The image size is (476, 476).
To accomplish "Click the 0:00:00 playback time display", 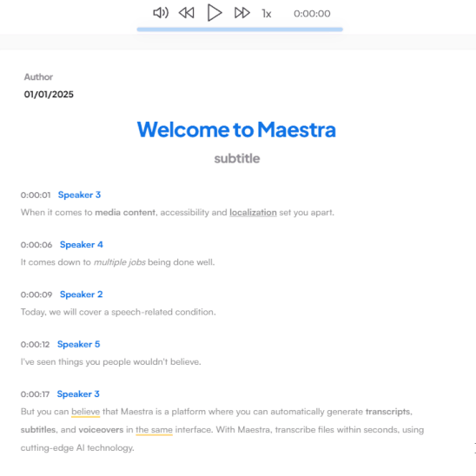I will pyautogui.click(x=312, y=14).
